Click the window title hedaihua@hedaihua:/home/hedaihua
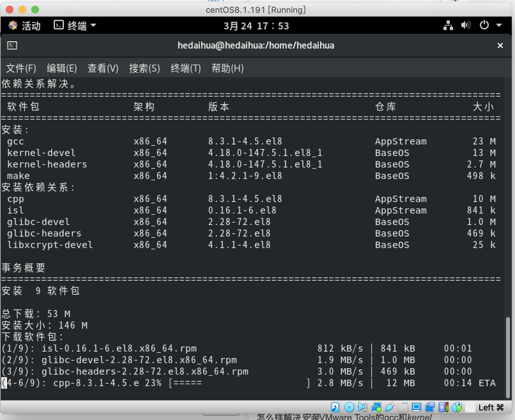Viewport: 515px width, 420px height. click(256, 45)
